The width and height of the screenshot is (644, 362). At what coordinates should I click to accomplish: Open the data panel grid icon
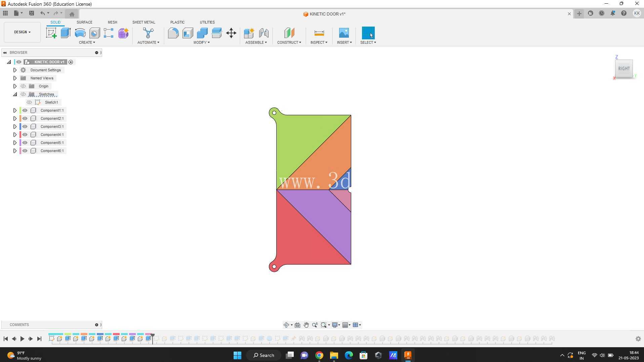(x=5, y=13)
